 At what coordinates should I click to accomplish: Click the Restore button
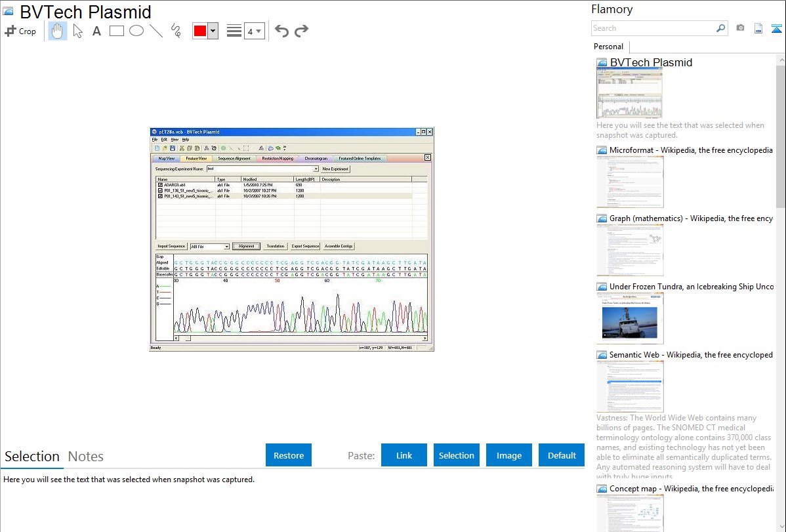(x=289, y=455)
